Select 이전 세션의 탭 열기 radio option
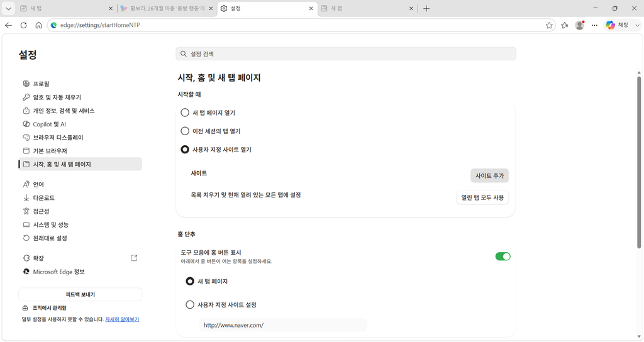Image resolution: width=644 pixels, height=342 pixels. coord(186,131)
